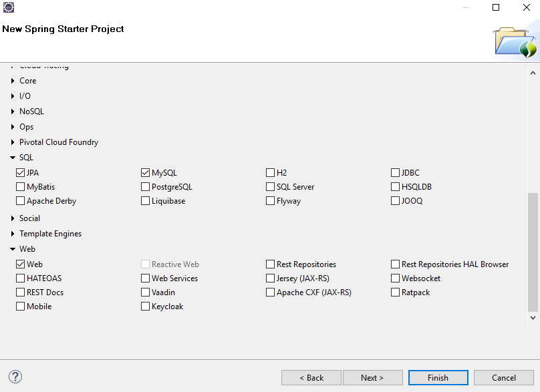Select the MyBatis checkbox

[20, 187]
